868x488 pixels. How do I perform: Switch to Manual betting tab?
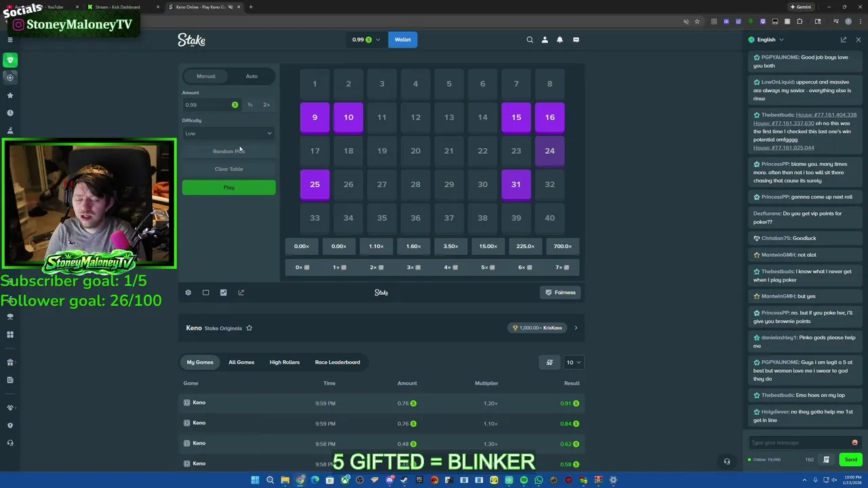[x=205, y=77]
